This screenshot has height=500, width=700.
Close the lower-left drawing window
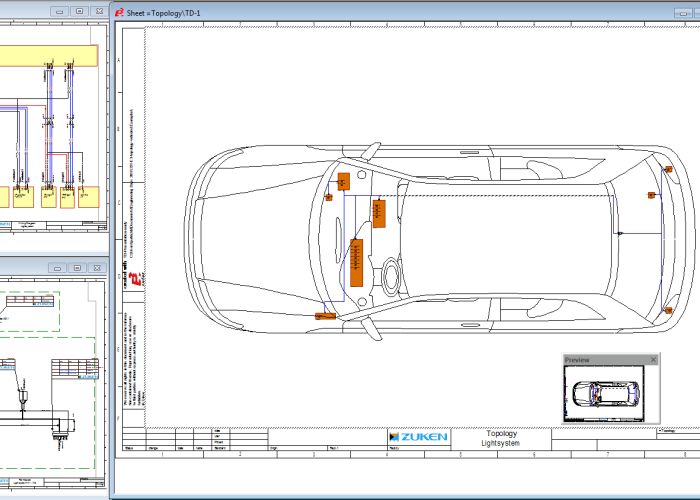pyautogui.click(x=98, y=267)
